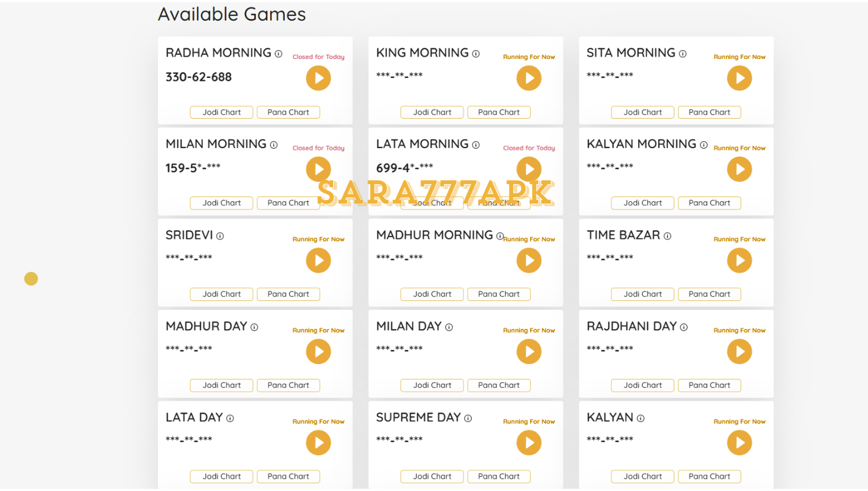This screenshot has width=868, height=491.
Task: View Pana Chart for SITA MORNING
Action: point(709,112)
